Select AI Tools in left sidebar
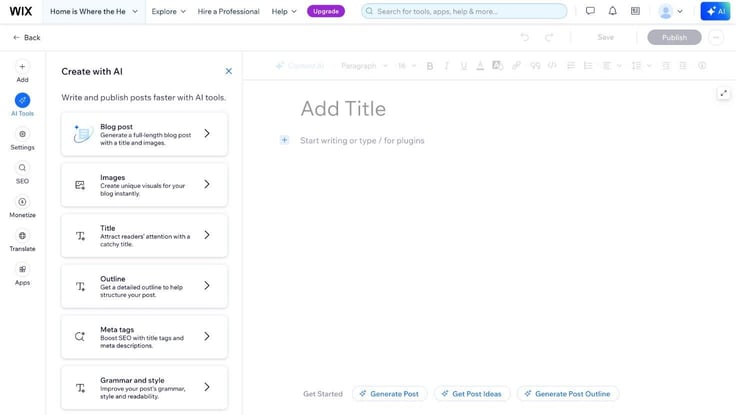Image resolution: width=736 pixels, height=415 pixels. [22, 105]
